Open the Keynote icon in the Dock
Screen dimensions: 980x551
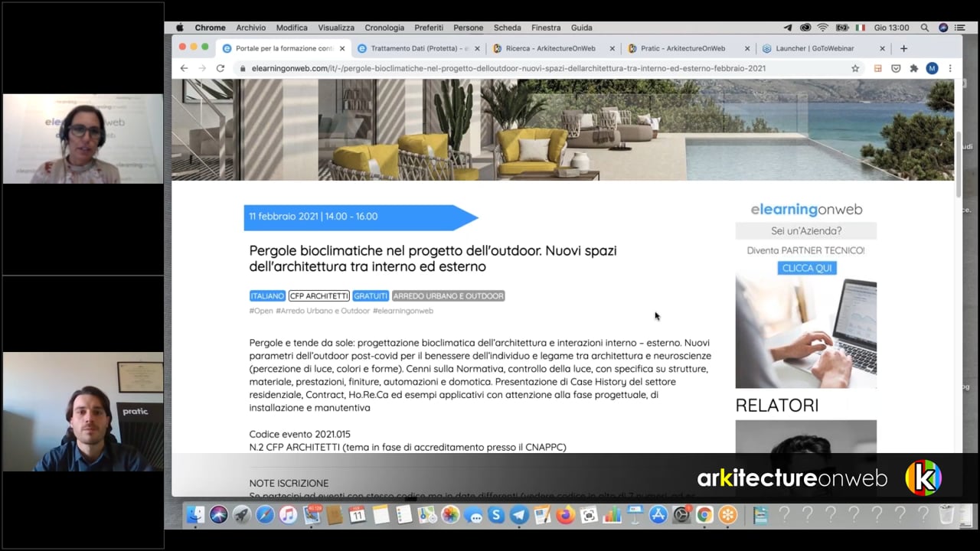point(635,515)
